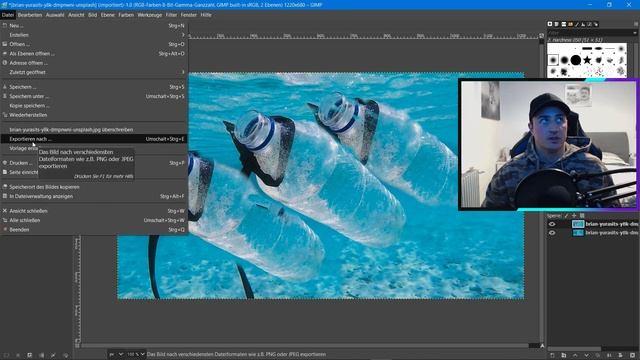Toggle the position lock icon in layers panel

574,216
